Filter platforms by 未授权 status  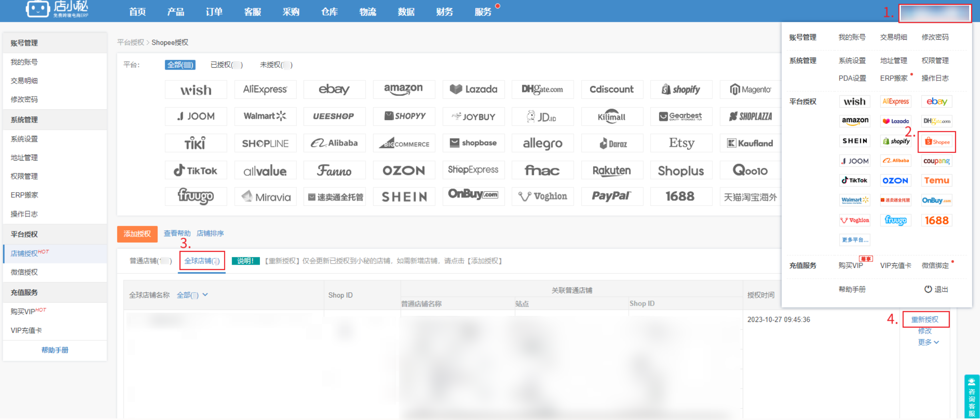coord(276,65)
